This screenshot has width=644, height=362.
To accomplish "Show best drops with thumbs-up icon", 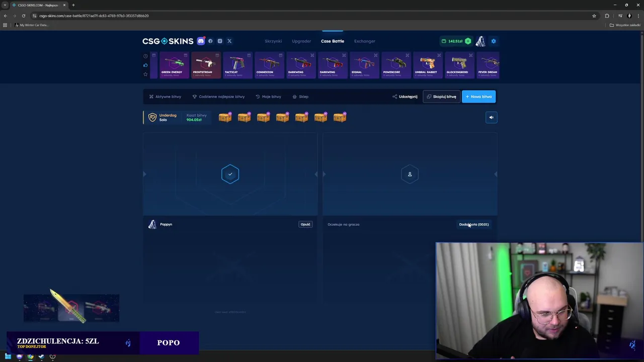I will click(145, 65).
